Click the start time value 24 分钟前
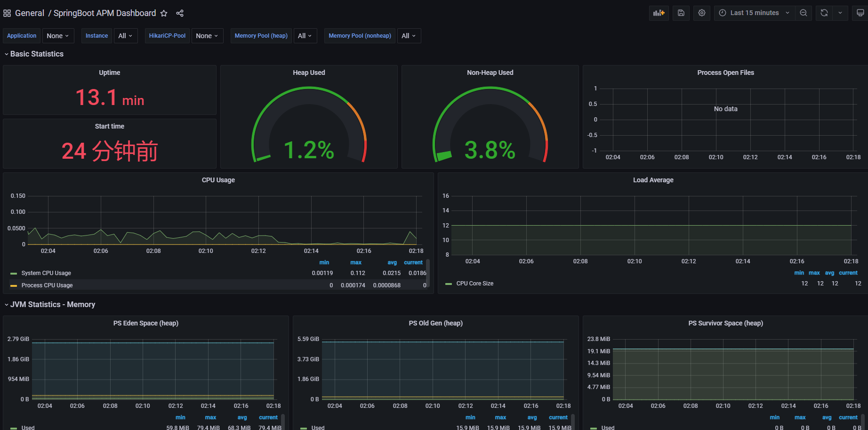The image size is (868, 430). 110,151
